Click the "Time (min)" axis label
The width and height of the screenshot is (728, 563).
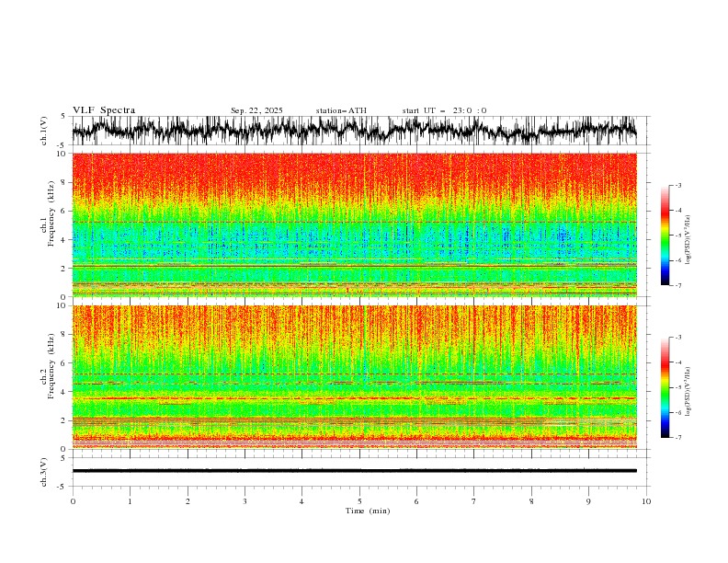(368, 511)
